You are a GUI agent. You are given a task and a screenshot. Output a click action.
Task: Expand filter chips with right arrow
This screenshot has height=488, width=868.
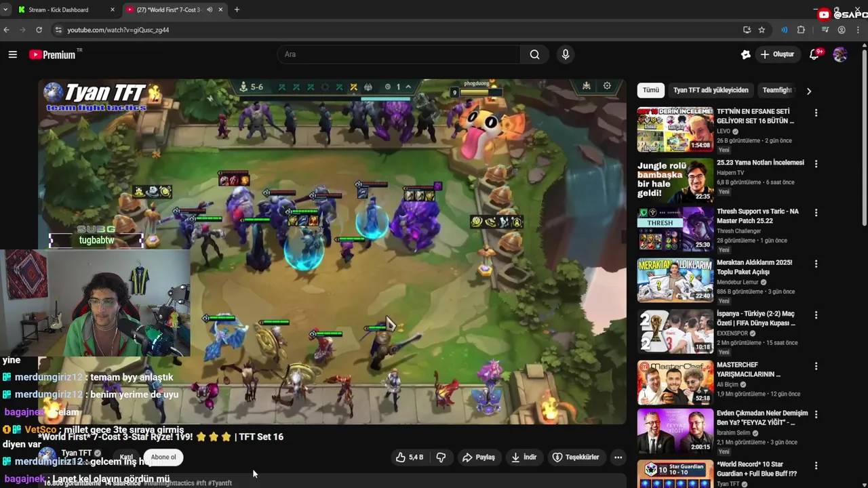808,91
